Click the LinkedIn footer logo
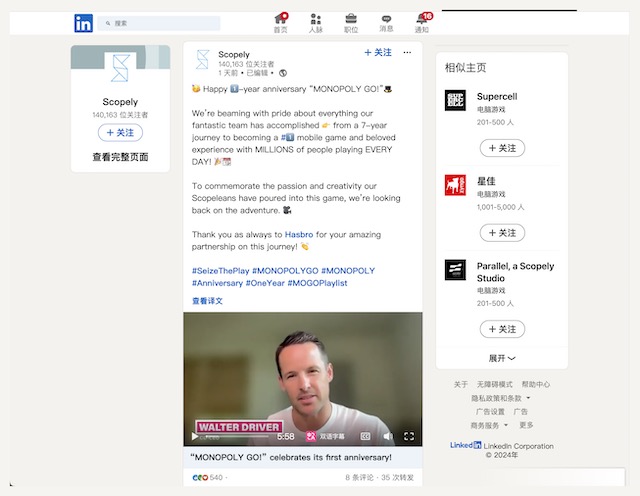 click(466, 445)
